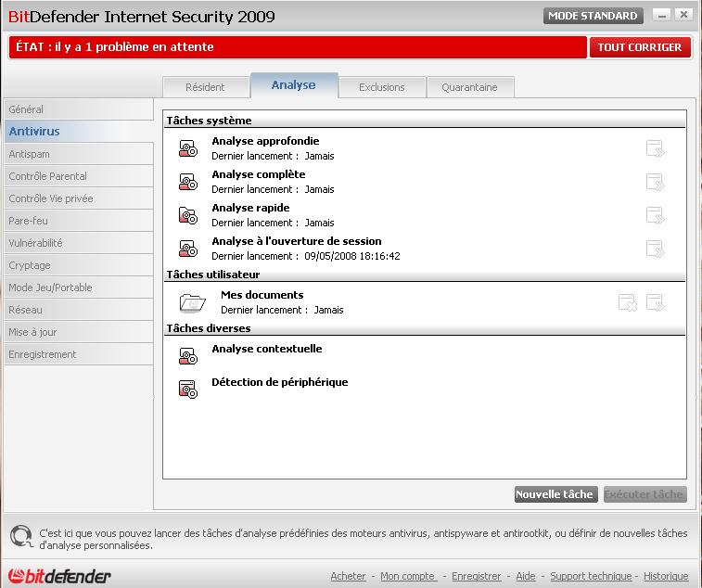Click the red ÉTAT status banner
Viewport: 702px width, 588px height.
coord(298,47)
